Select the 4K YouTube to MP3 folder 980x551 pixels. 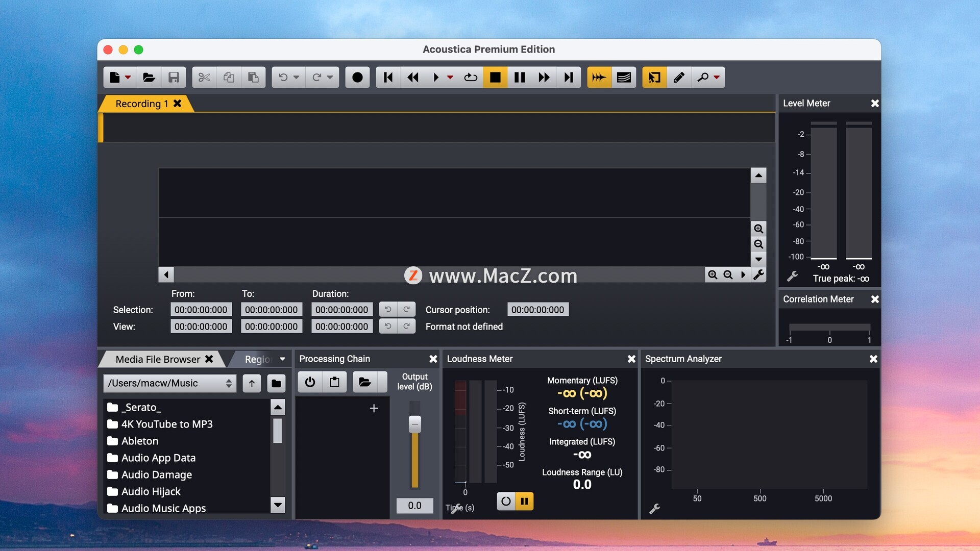click(160, 424)
